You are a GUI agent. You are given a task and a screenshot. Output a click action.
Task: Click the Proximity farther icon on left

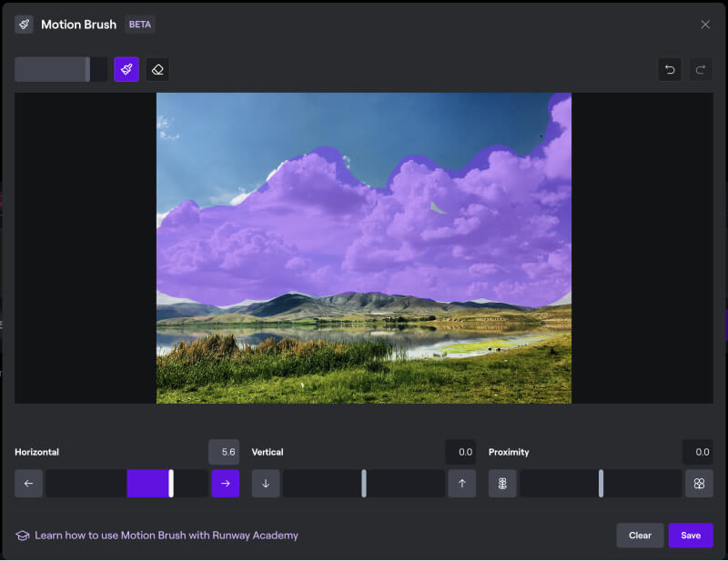tap(502, 484)
